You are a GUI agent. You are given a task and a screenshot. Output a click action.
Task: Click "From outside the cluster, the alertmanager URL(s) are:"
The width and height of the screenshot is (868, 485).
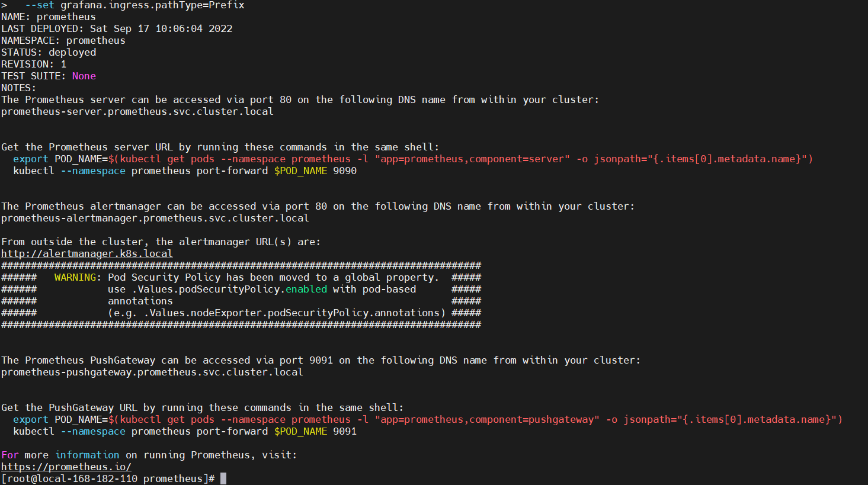point(161,242)
